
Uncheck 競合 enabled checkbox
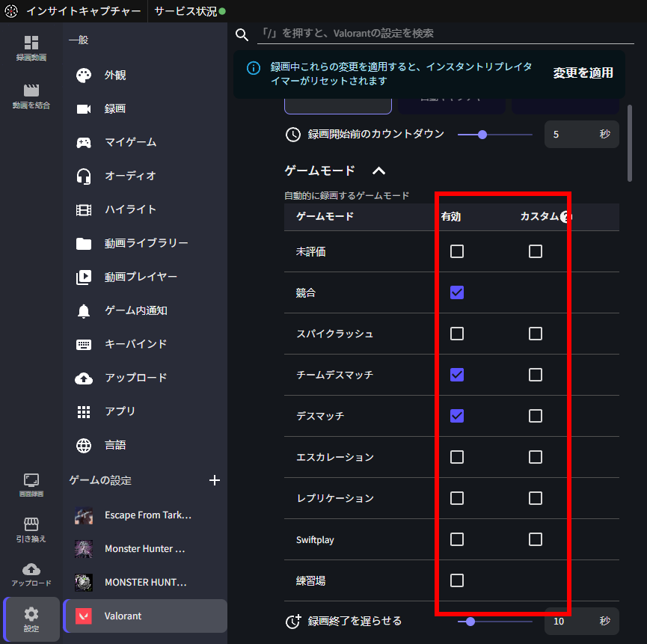(x=457, y=292)
